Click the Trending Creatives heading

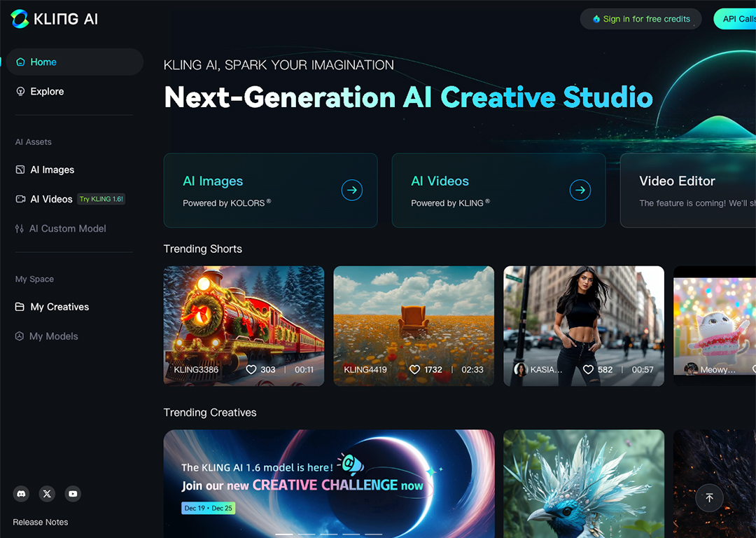point(210,413)
